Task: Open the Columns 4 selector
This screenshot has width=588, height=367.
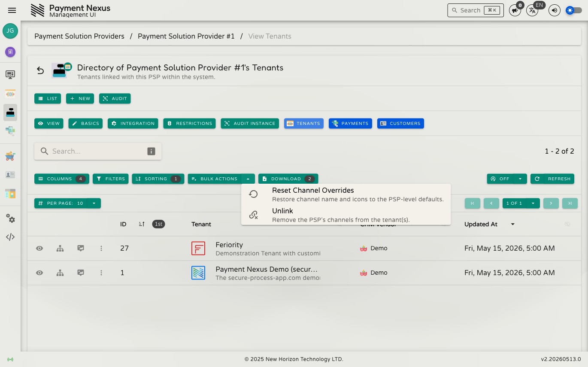Action: (x=62, y=179)
